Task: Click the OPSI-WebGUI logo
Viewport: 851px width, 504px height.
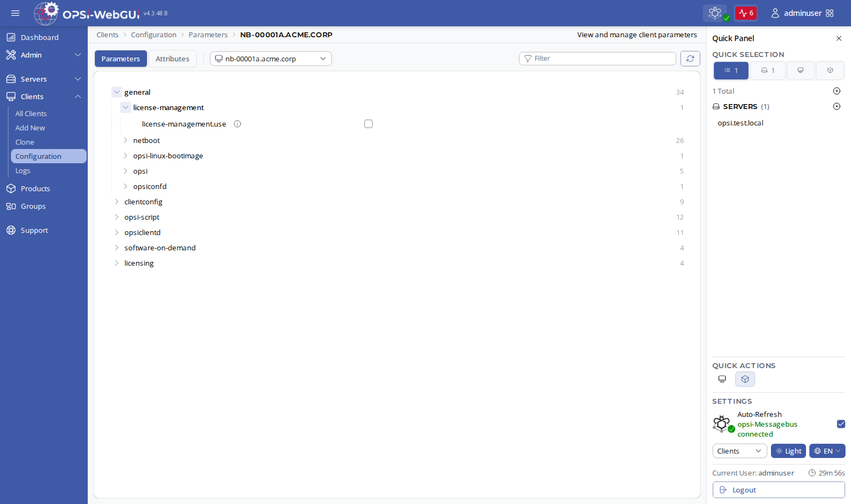Action: 86,13
